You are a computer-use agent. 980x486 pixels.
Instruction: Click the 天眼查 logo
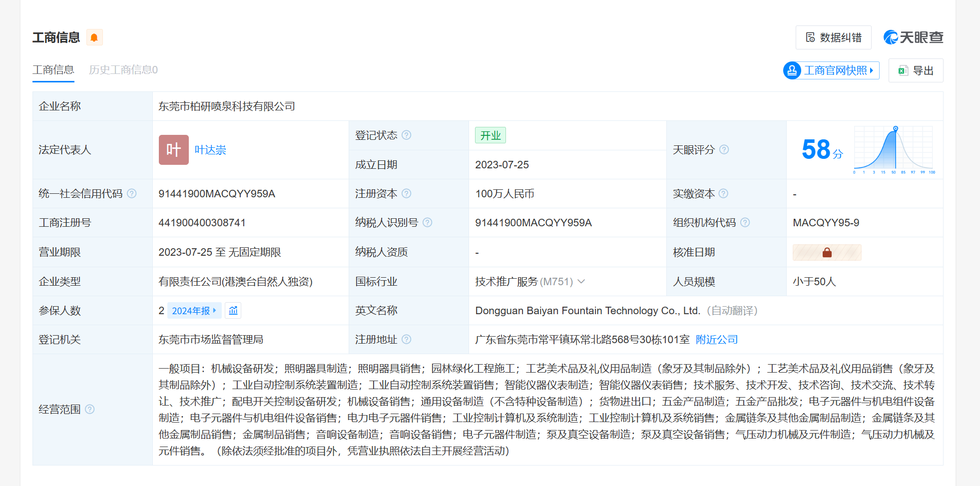(x=913, y=37)
